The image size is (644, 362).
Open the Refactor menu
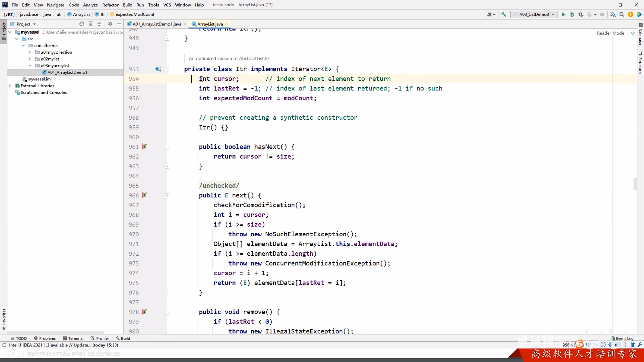tap(110, 5)
